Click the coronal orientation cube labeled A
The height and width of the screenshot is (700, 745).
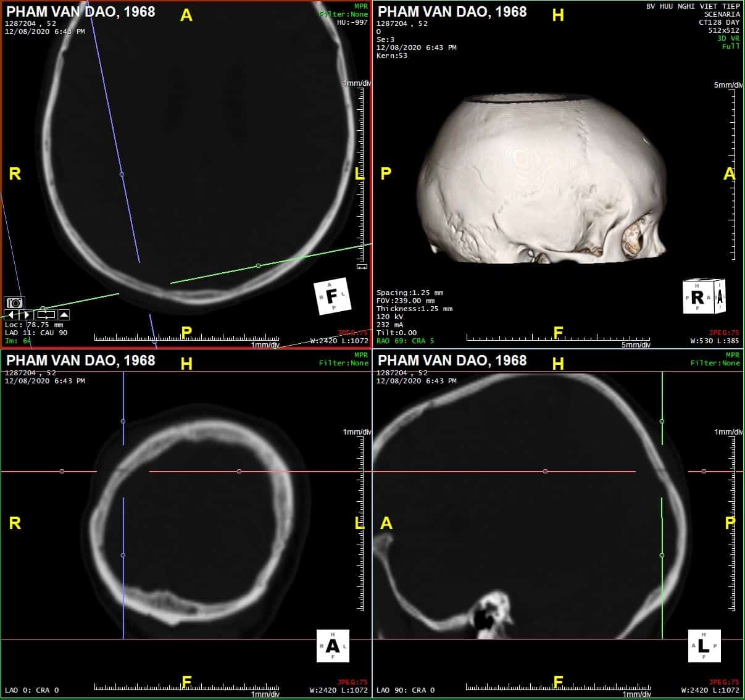click(333, 646)
